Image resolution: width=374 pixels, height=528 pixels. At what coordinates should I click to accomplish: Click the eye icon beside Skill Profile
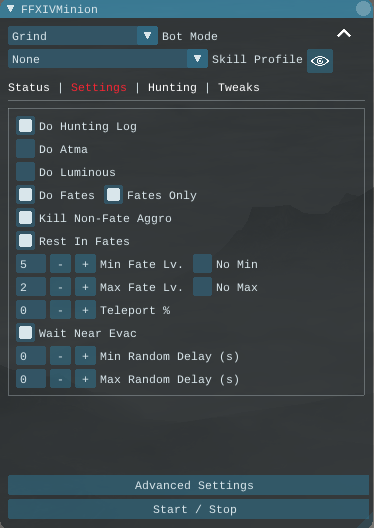320,61
